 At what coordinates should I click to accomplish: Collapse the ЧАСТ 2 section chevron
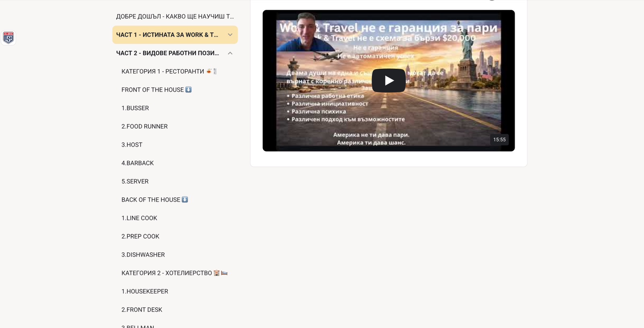click(230, 53)
